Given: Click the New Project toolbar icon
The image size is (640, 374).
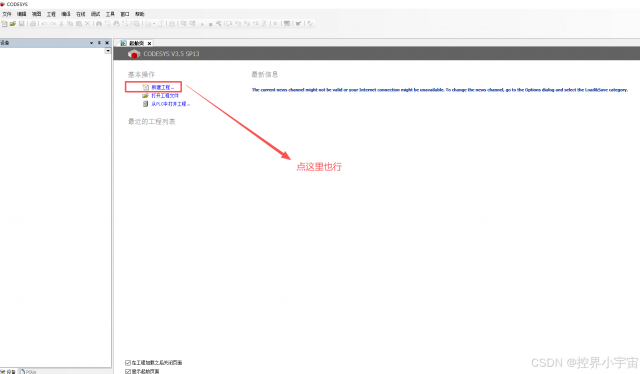Looking at the screenshot, I should click(x=4, y=24).
